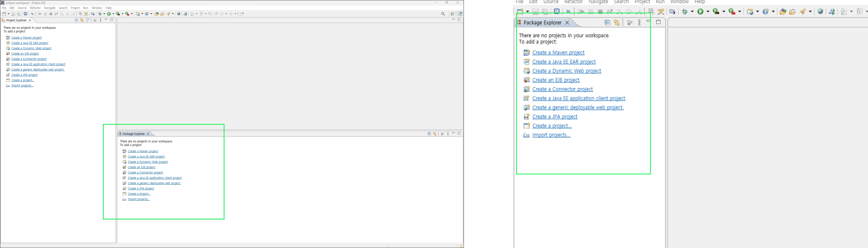Click the Open Type icon in the enlarged crop
This screenshot has height=248, width=868.
(783, 11)
